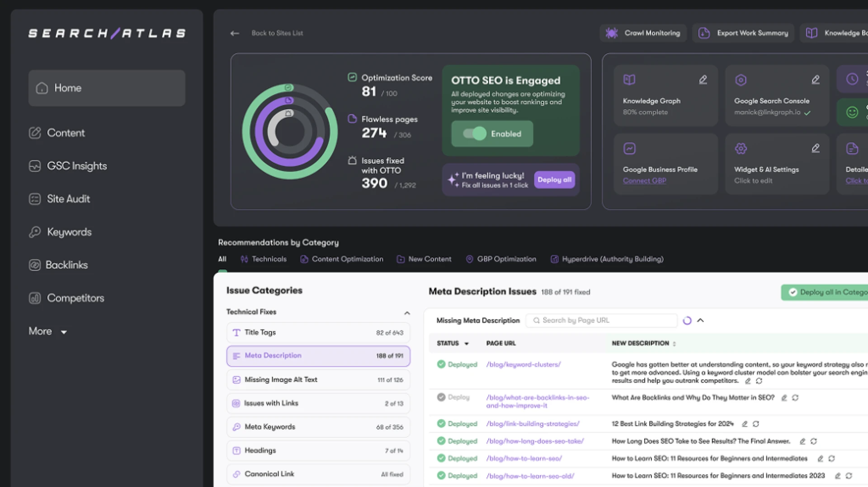Edit Google Search Console pencil icon

[815, 80]
